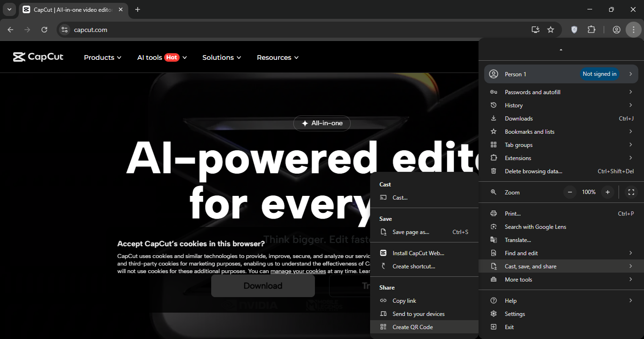Click the Save page as icon
This screenshot has width=644, height=339.
click(x=383, y=232)
